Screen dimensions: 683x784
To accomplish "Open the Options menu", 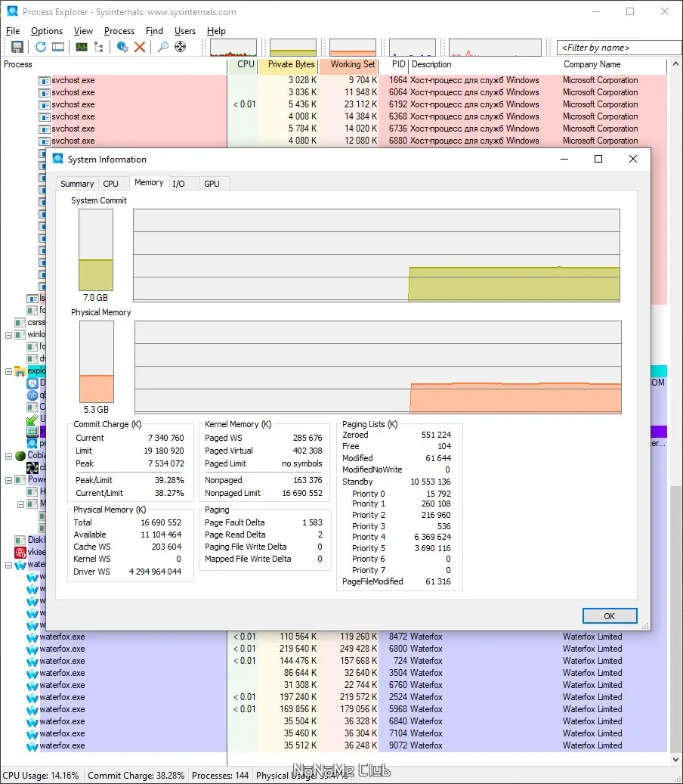I will (x=47, y=30).
